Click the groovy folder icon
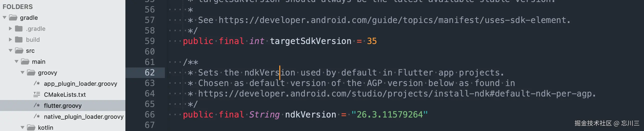Screen dimensions: 644x131 tap(31, 72)
